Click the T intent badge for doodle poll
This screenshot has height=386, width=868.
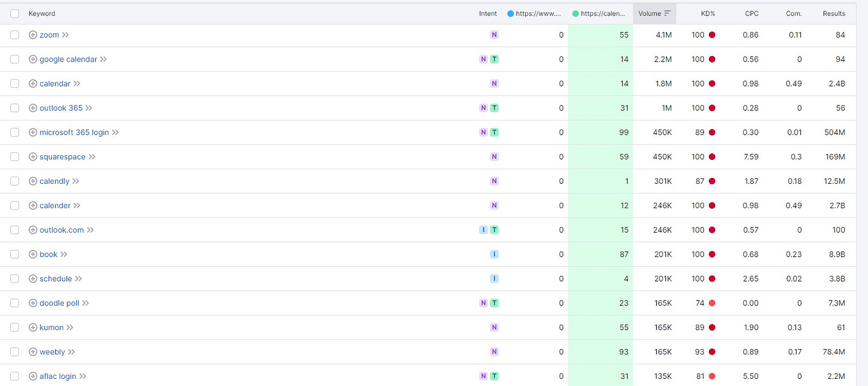494,303
